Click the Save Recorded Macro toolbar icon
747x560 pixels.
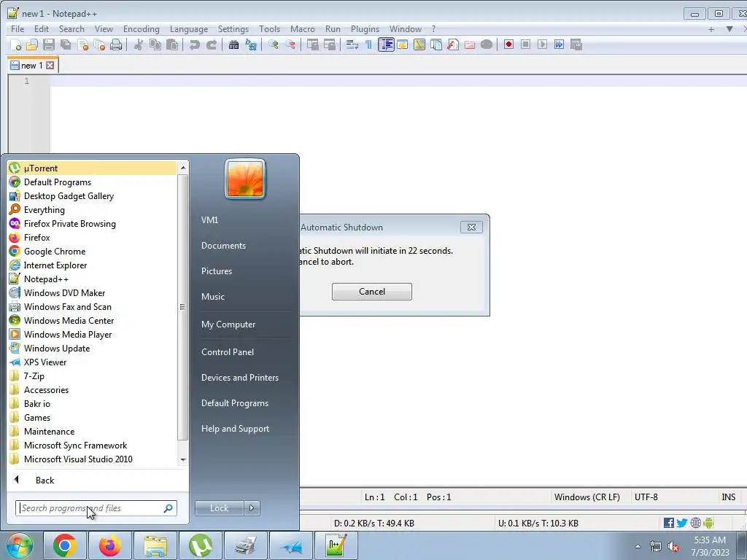tap(576, 44)
